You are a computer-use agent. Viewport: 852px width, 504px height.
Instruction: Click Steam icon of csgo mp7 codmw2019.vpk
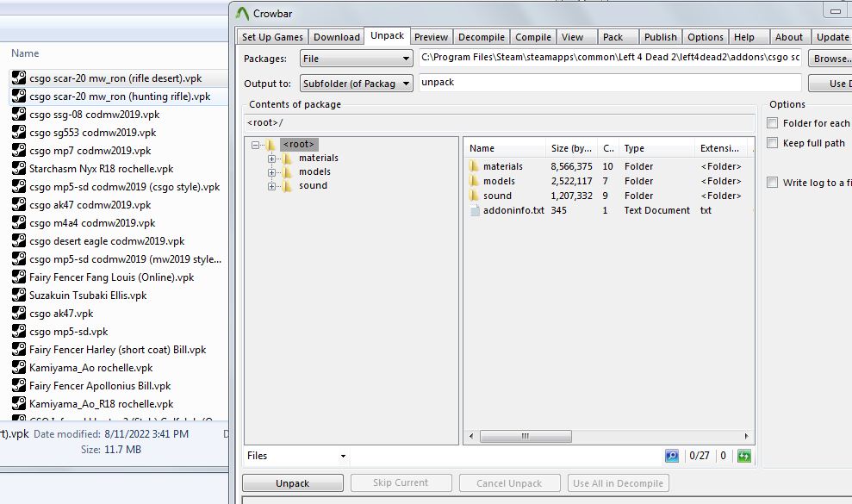click(x=19, y=150)
